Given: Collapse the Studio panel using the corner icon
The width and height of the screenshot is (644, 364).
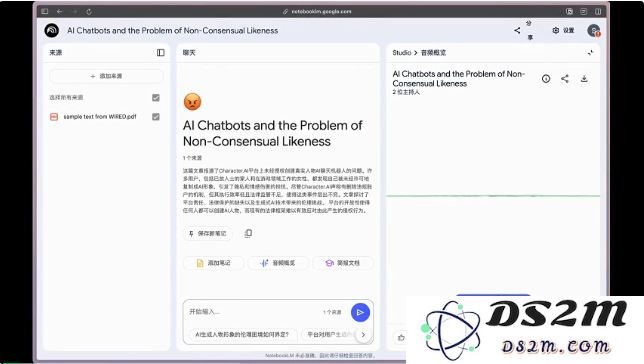Looking at the screenshot, I should pos(590,53).
